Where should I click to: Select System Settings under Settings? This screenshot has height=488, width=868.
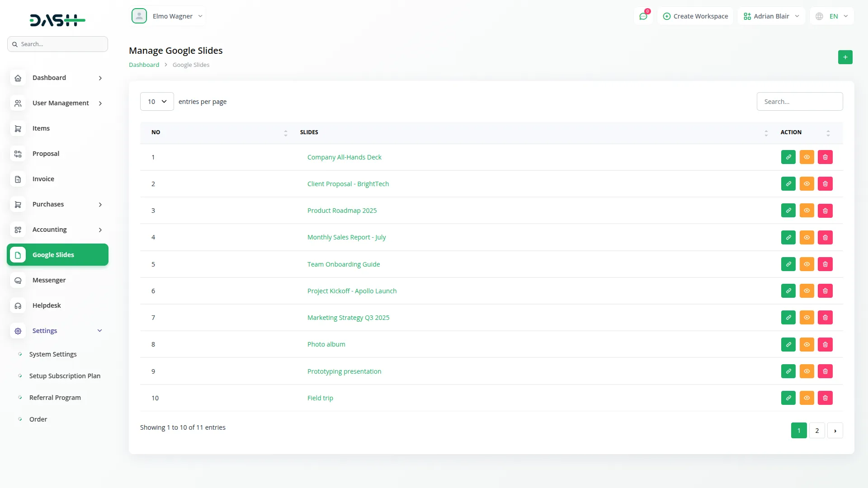click(x=52, y=354)
